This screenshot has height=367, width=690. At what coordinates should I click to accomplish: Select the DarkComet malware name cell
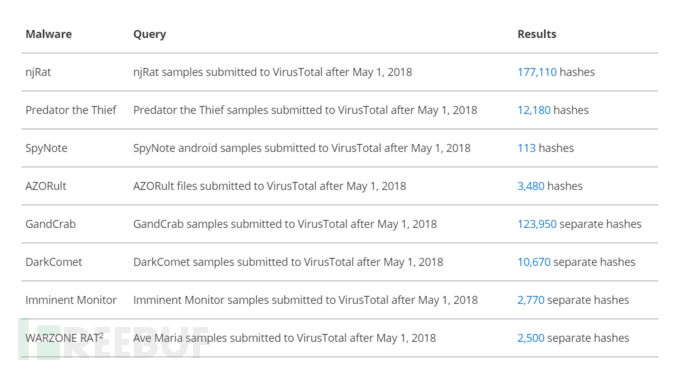54,262
